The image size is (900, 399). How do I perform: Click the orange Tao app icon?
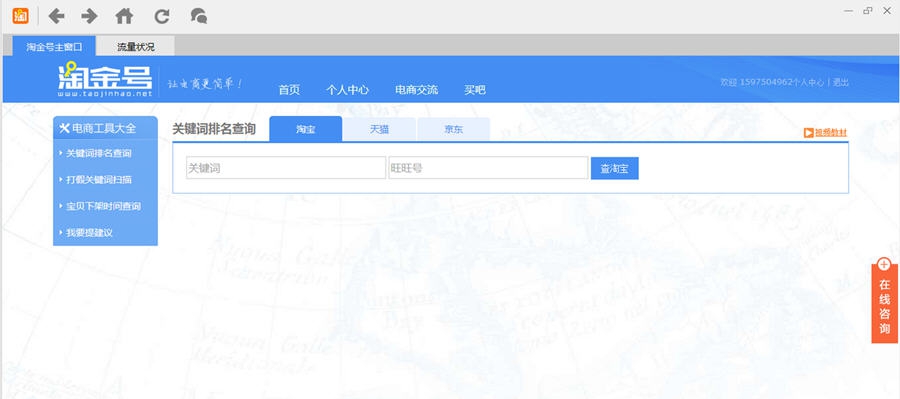(x=20, y=16)
